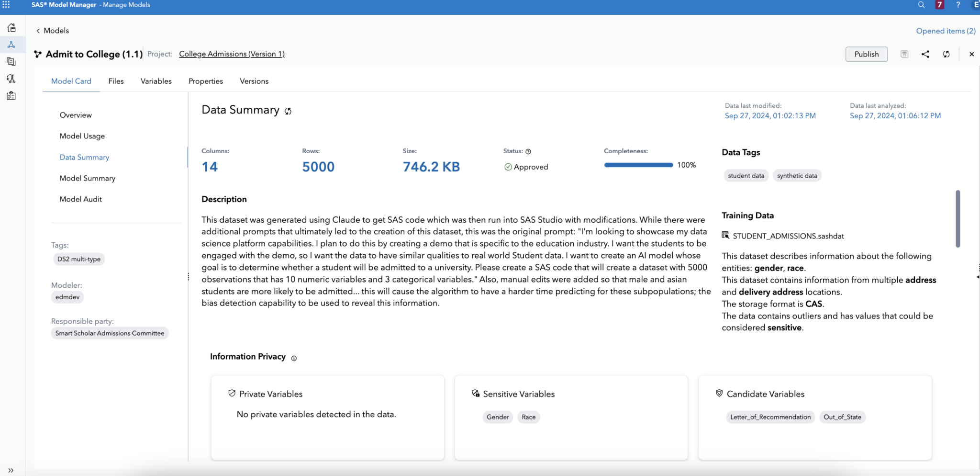Click the Information Privacy info icon
Viewport: 980px width, 476px height.
294,358
